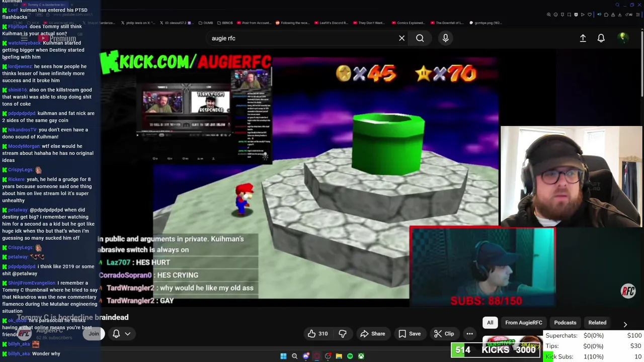Toggle channel notification bell
This screenshot has width=644, height=362.
[x=116, y=334]
